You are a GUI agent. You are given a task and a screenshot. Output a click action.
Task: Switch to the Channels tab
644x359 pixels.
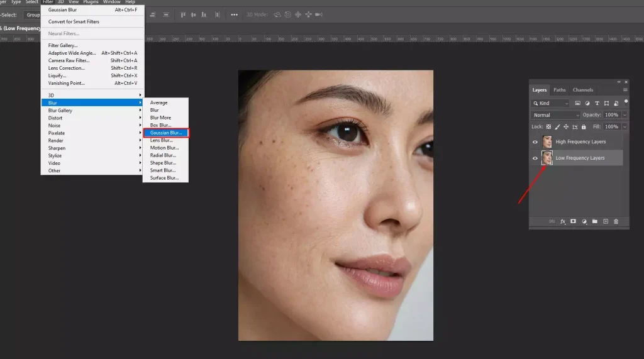coord(582,90)
